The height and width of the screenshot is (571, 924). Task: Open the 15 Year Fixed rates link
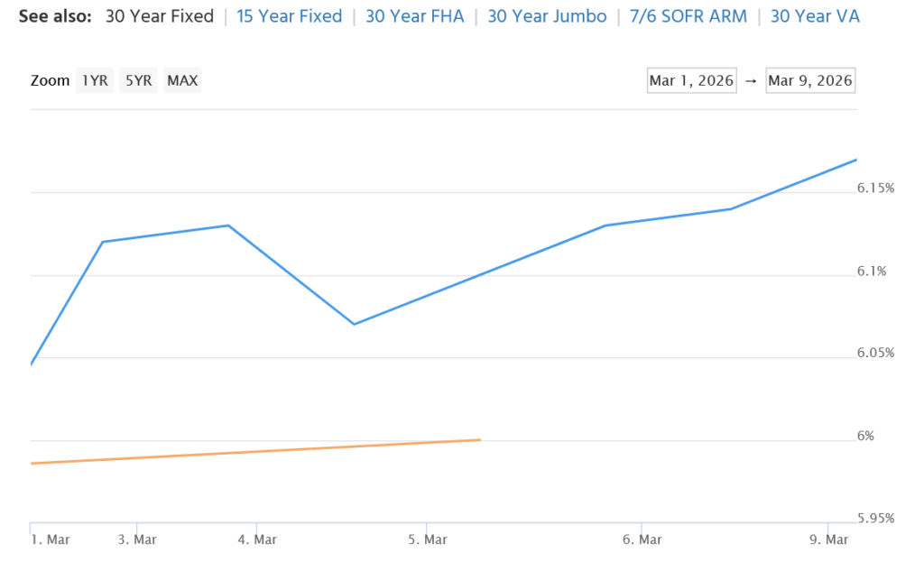[x=289, y=16]
